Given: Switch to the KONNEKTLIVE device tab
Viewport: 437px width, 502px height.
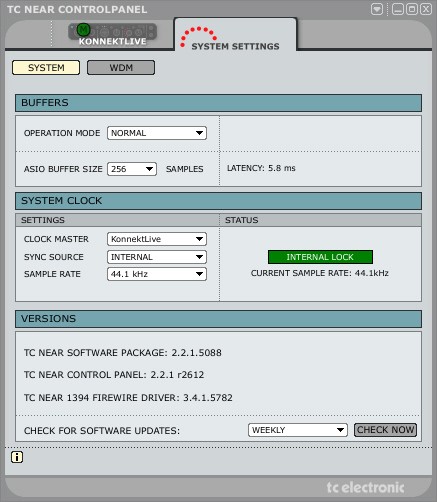Looking at the screenshot, I should coord(112,35).
